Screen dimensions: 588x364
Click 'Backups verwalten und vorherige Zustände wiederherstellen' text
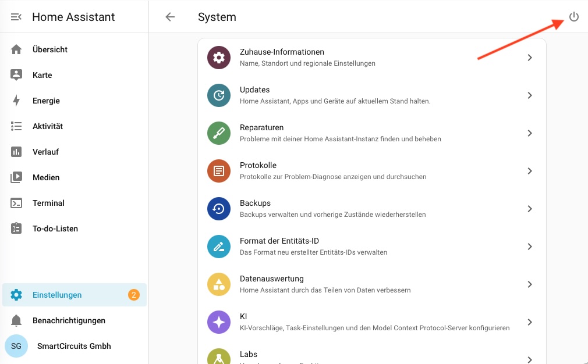pyautogui.click(x=332, y=215)
